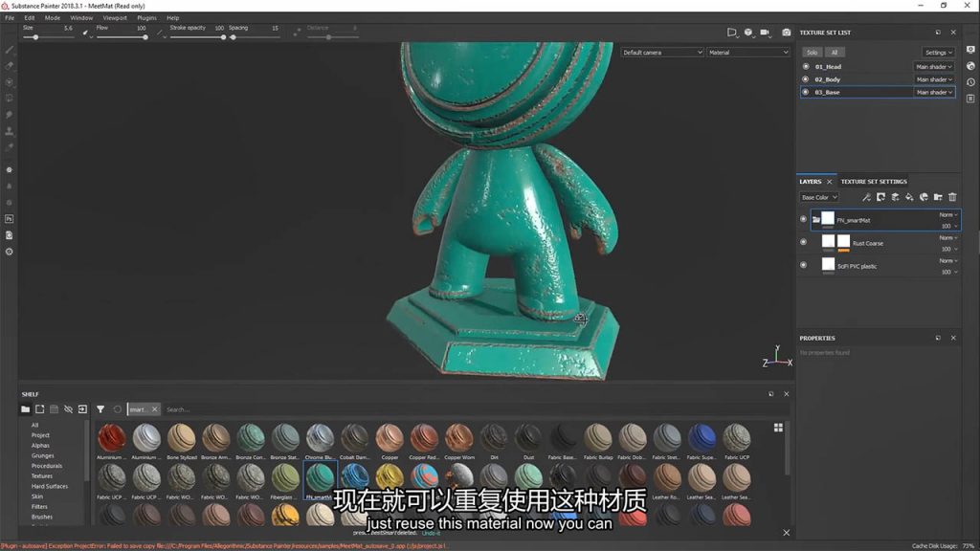Click the brush Size slider handle
Screen dimensions: 980x551
click(35, 37)
